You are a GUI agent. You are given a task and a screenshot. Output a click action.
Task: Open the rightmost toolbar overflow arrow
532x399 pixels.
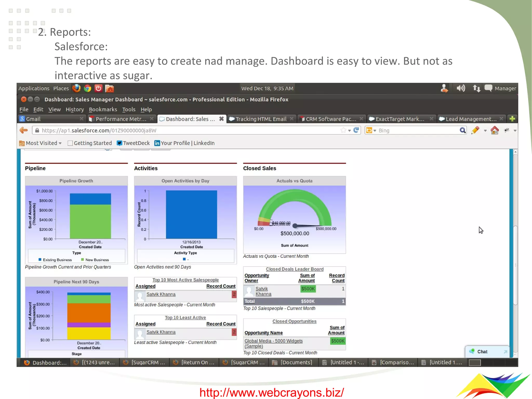click(515, 131)
